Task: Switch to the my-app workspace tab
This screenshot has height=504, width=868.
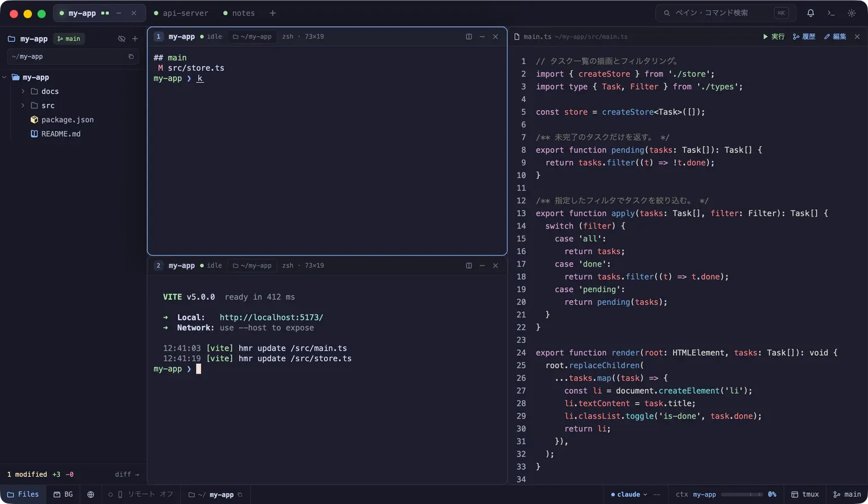Action: (x=82, y=13)
